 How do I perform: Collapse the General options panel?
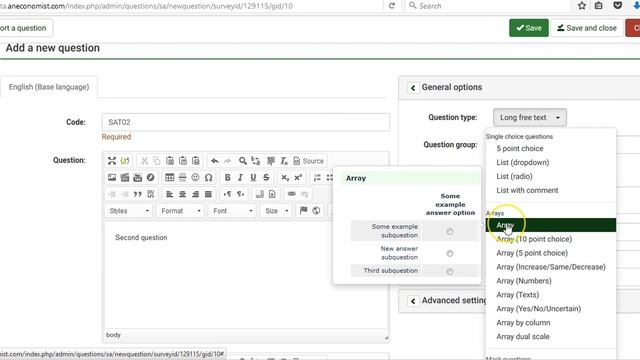click(x=413, y=88)
